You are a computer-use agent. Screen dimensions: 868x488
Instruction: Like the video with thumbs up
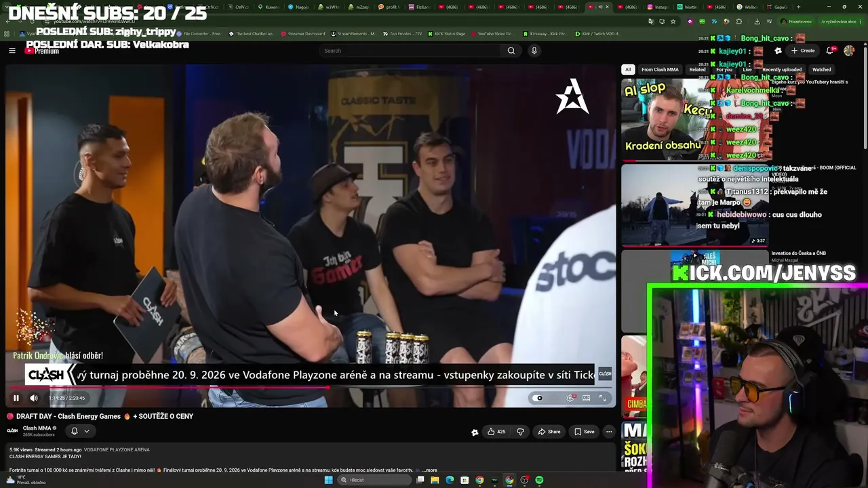click(496, 432)
